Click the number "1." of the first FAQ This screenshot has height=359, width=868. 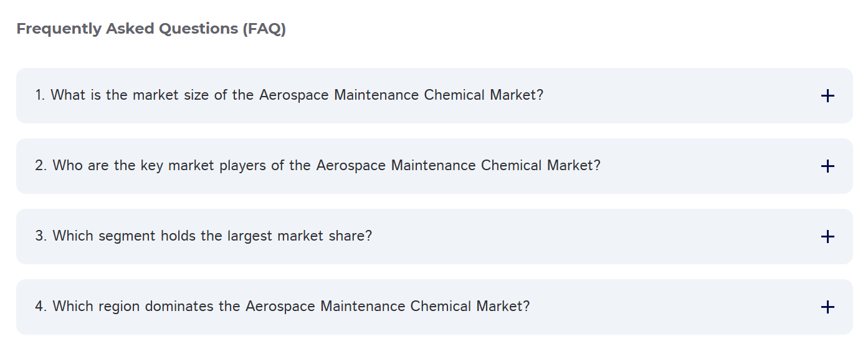click(40, 95)
